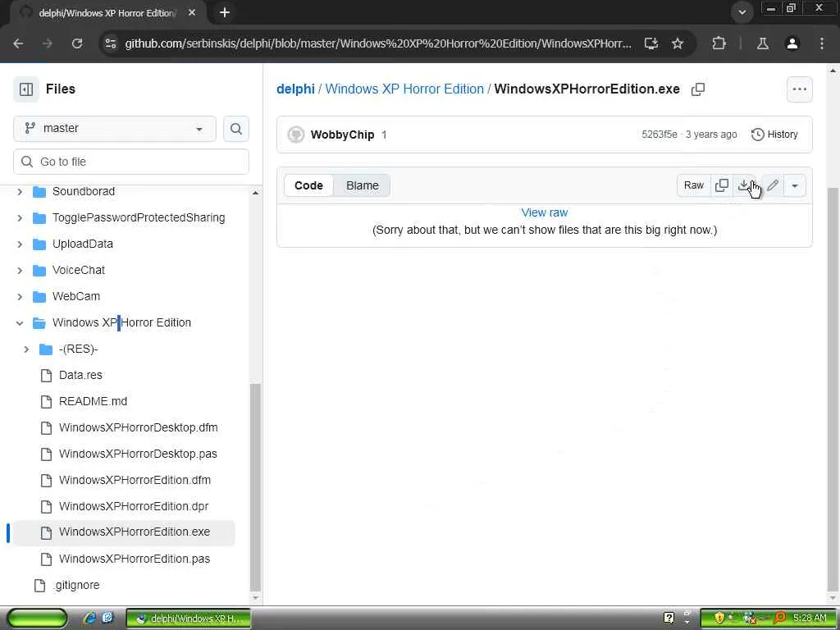Viewport: 840px width, 630px height.
Task: Open the browser profile icon
Action: (792, 43)
